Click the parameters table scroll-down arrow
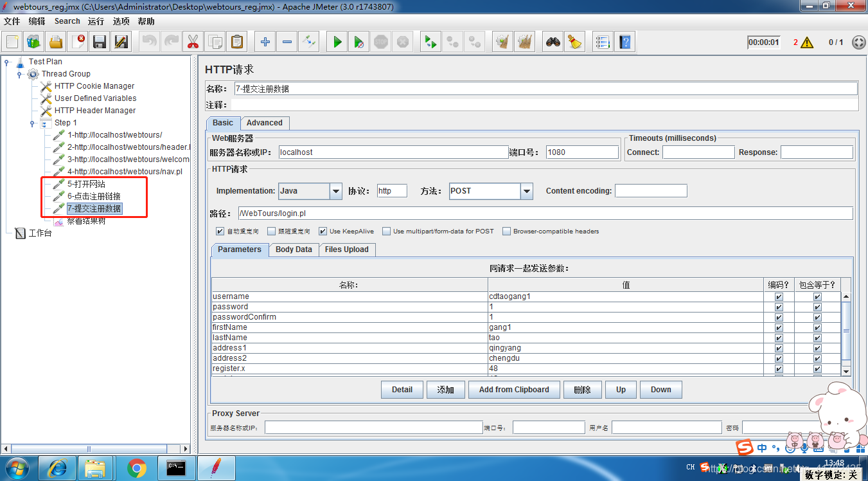The image size is (868, 481). pyautogui.click(x=846, y=371)
